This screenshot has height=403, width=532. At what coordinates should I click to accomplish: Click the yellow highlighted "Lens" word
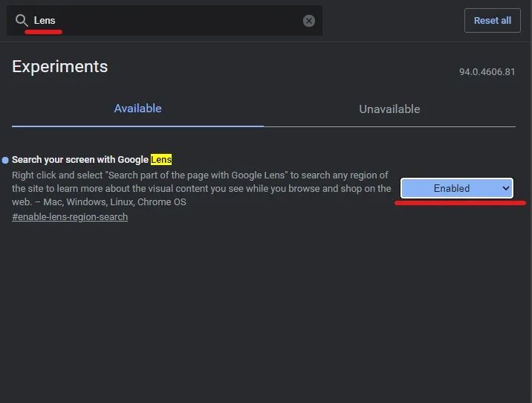pos(161,159)
